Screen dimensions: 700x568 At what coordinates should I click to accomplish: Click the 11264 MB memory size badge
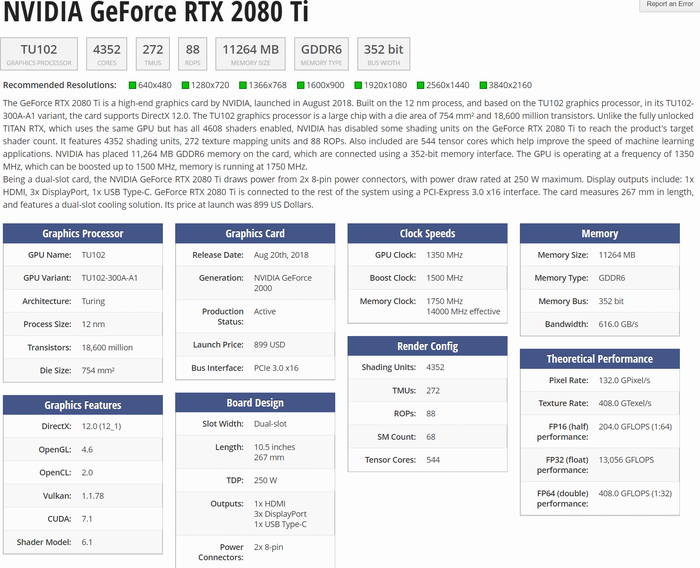tap(250, 54)
